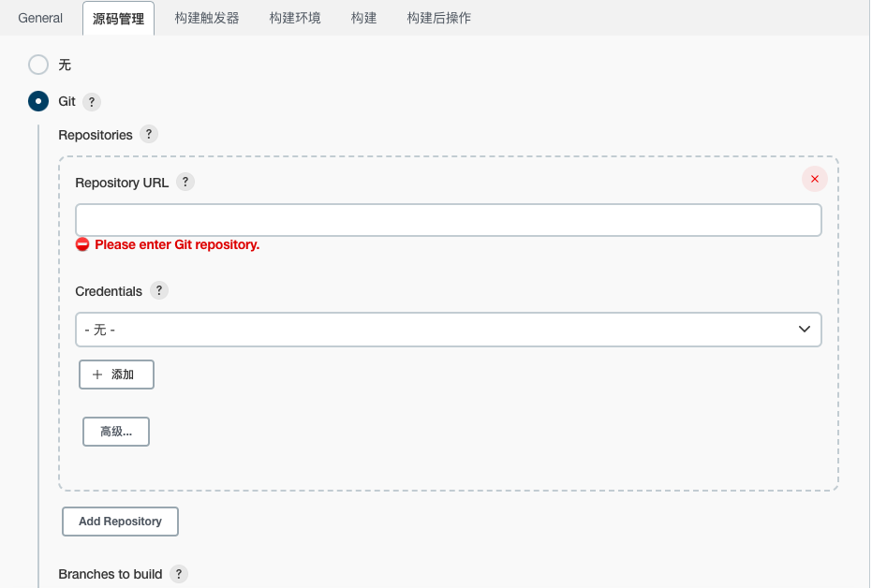Expand 高级 advanced options
This screenshot has width=872, height=588.
click(x=116, y=432)
